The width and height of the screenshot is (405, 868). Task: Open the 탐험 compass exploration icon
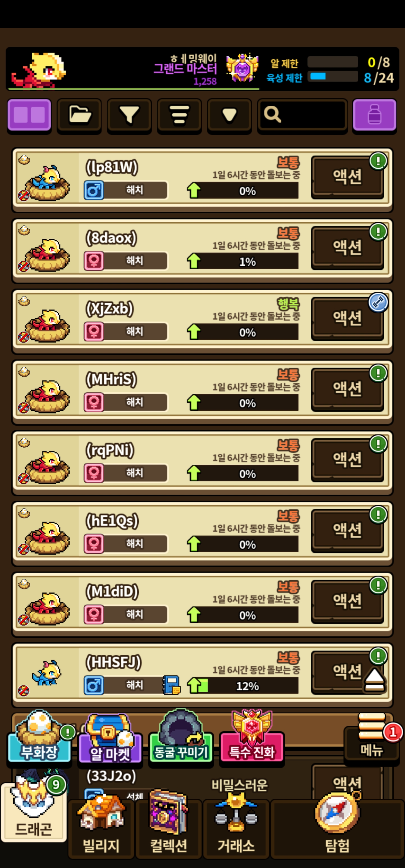click(x=337, y=829)
